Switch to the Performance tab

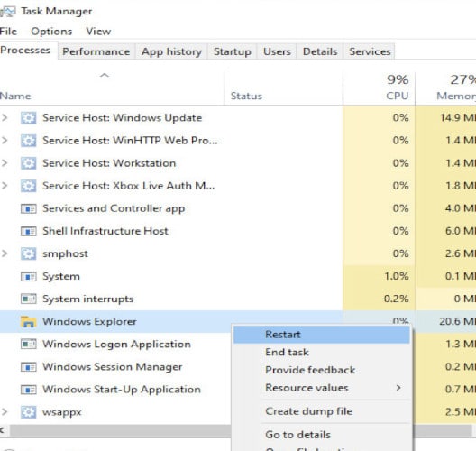pyautogui.click(x=96, y=51)
